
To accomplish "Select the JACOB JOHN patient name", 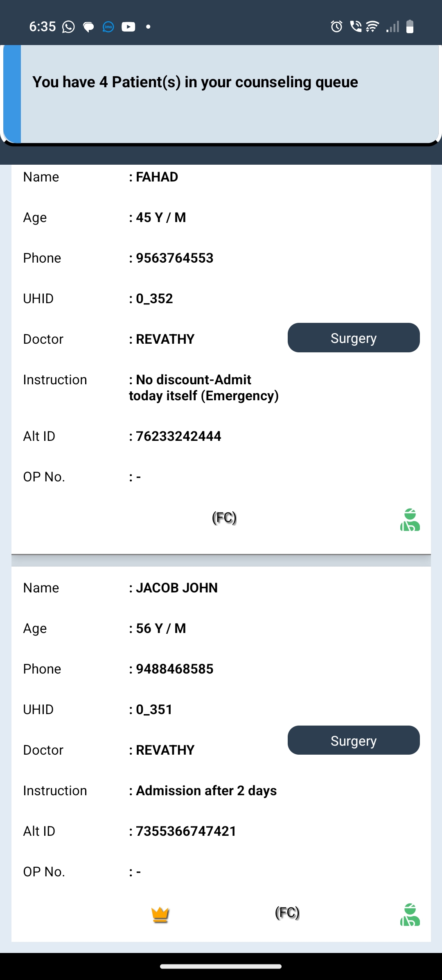I will tap(176, 588).
